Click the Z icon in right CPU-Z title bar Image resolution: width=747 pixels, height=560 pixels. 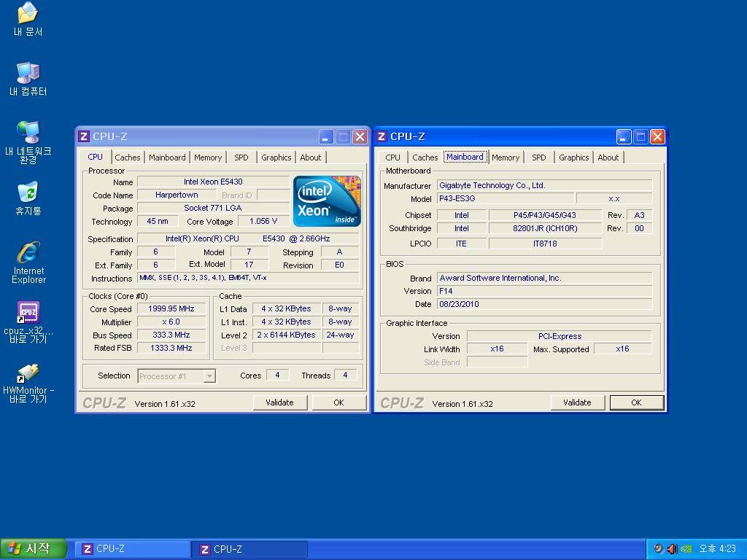coord(381,136)
